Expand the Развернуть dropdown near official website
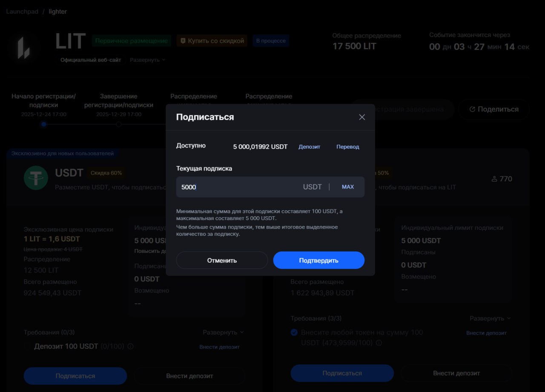 pos(147,60)
